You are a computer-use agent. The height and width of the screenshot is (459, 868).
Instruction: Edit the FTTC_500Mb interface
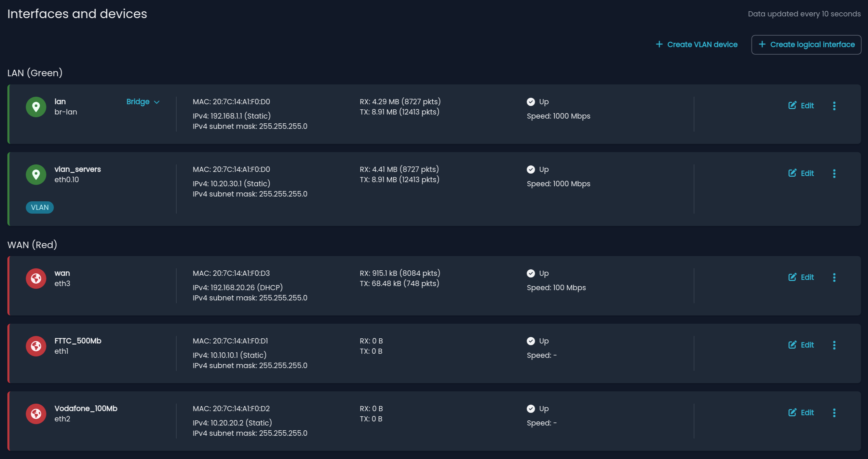coord(801,345)
